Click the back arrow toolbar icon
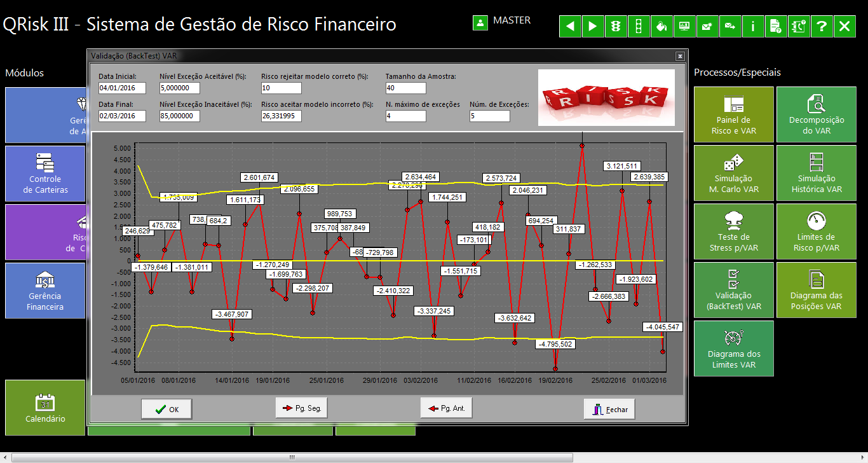 [x=570, y=26]
